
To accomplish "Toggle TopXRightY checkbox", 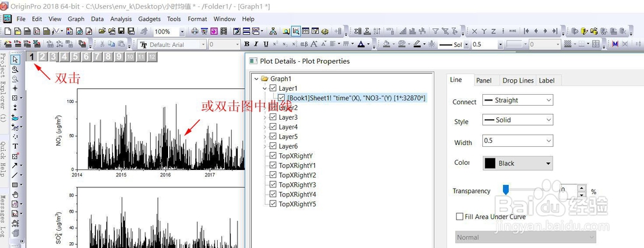I will [272, 156].
